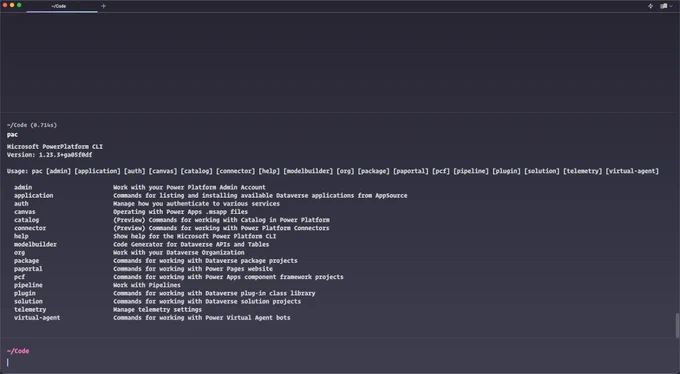Screen dimensions: 680x374
Task: Click '[pipeline]' in the Usage line
Action: coord(471,171)
